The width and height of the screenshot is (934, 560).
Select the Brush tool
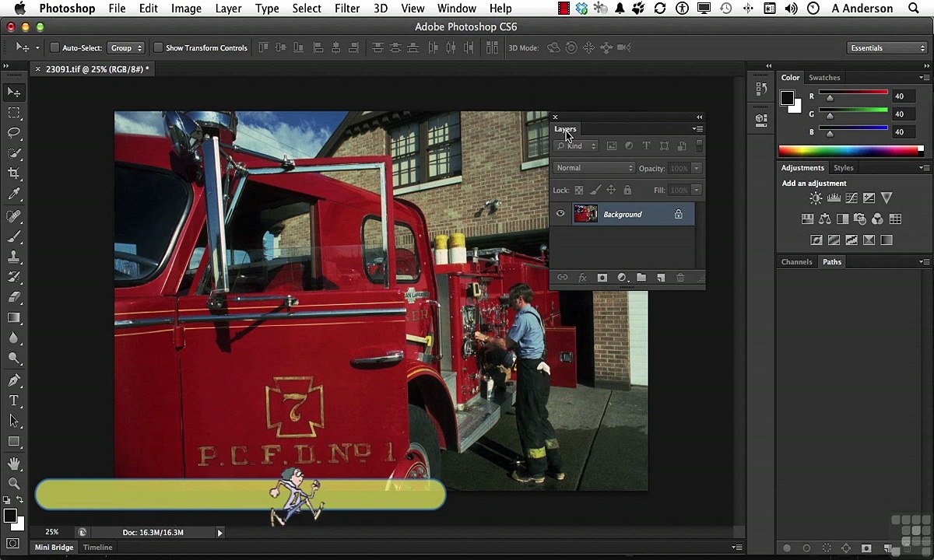coord(14,236)
